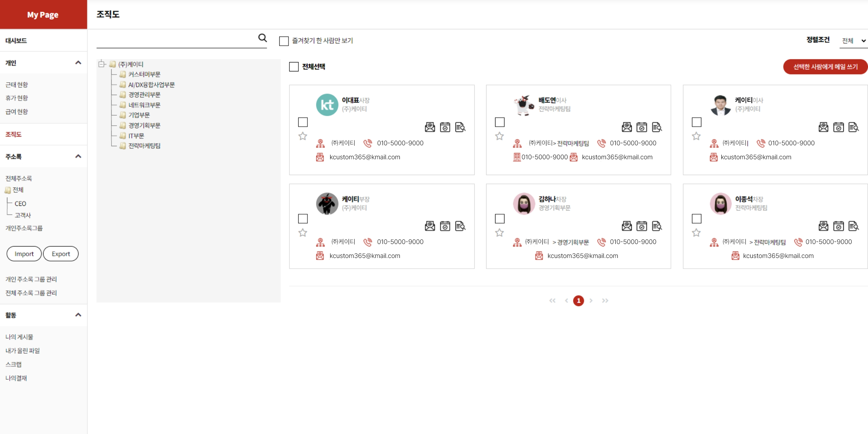Click envelope icon on 케이티부장 card
The image size is (868, 434).
pyautogui.click(x=430, y=226)
